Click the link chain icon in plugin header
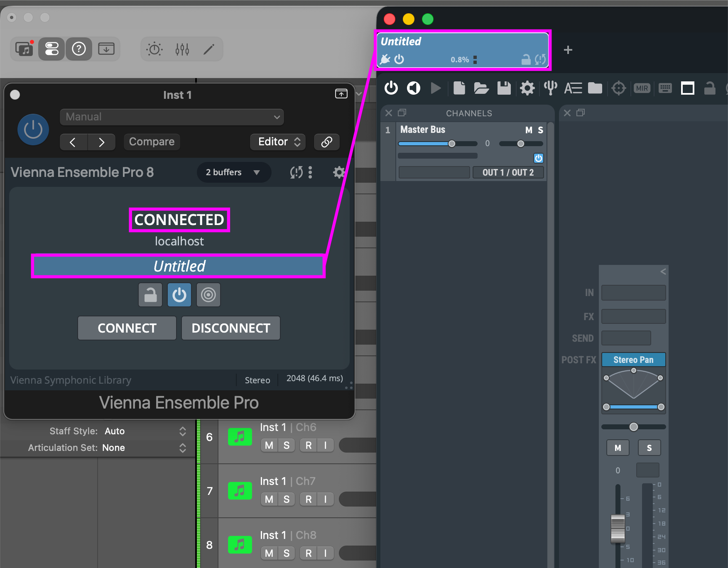 pos(327,142)
